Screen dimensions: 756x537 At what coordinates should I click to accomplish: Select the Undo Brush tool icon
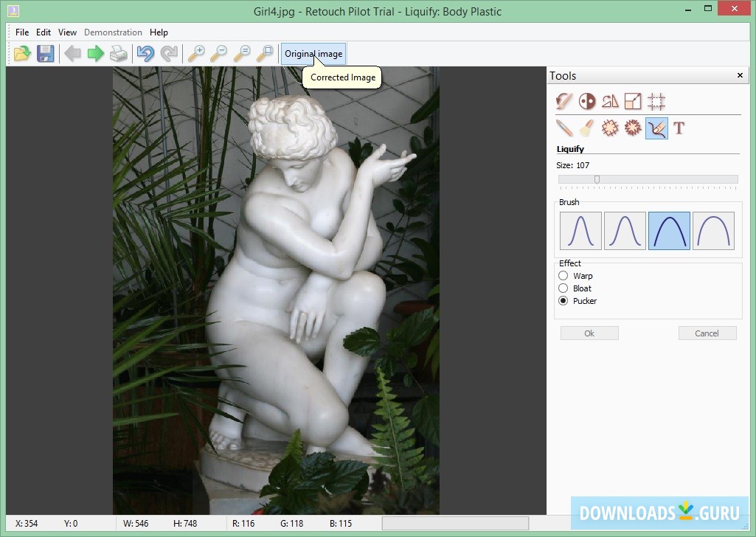(563, 101)
